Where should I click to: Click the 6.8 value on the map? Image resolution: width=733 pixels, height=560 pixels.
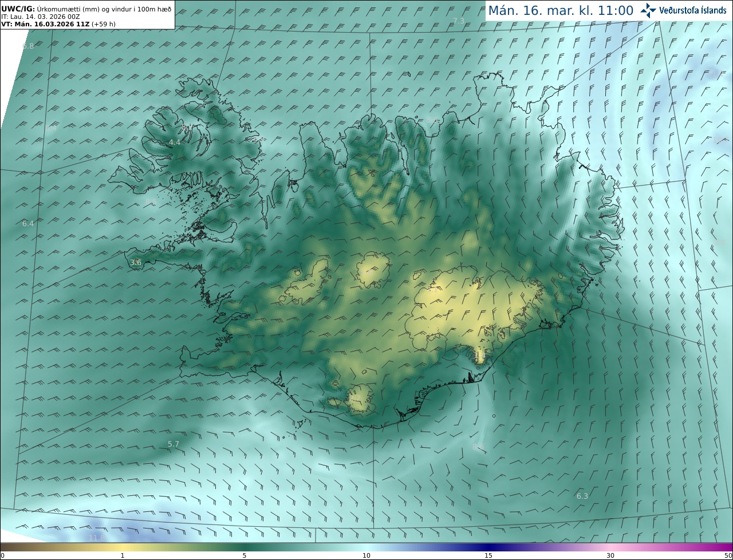tap(28, 46)
